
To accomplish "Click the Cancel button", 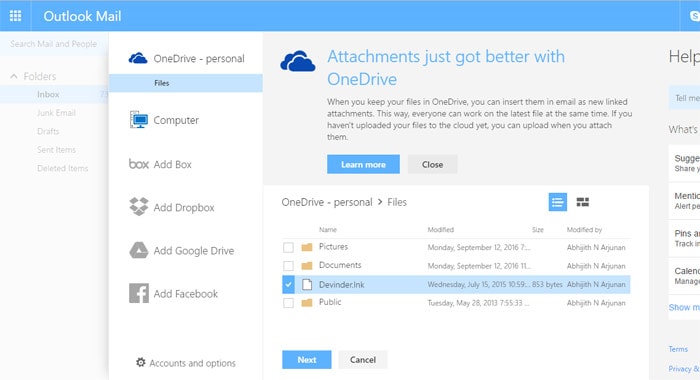I will pyautogui.click(x=363, y=359).
